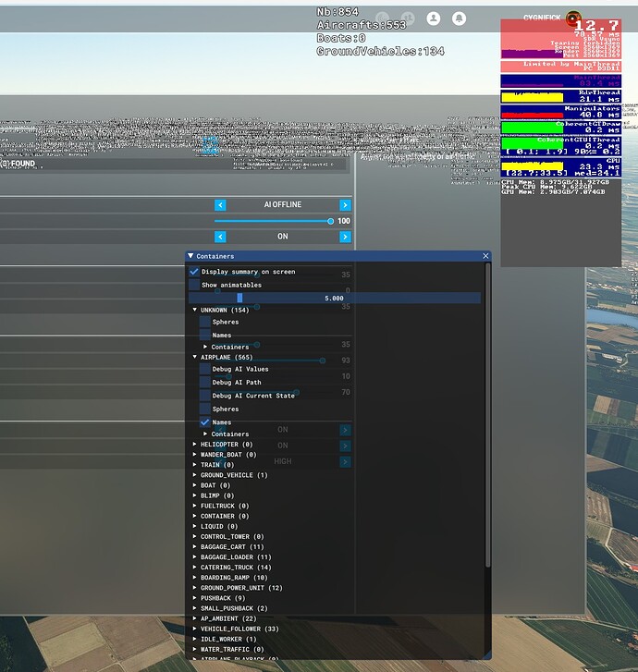Screen dimensions: 638x672
Task: Expand BOAT (0) node
Action: 195,485
